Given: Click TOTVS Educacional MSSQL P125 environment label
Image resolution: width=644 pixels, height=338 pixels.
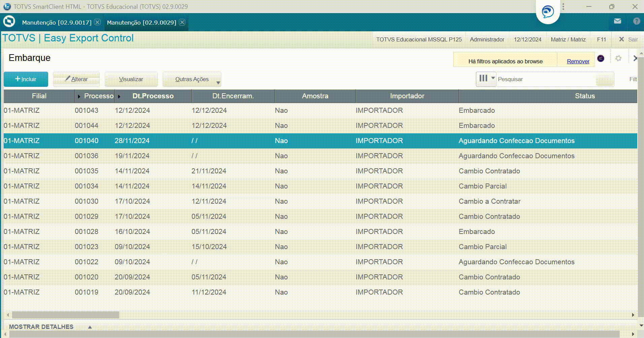Looking at the screenshot, I should (419, 39).
